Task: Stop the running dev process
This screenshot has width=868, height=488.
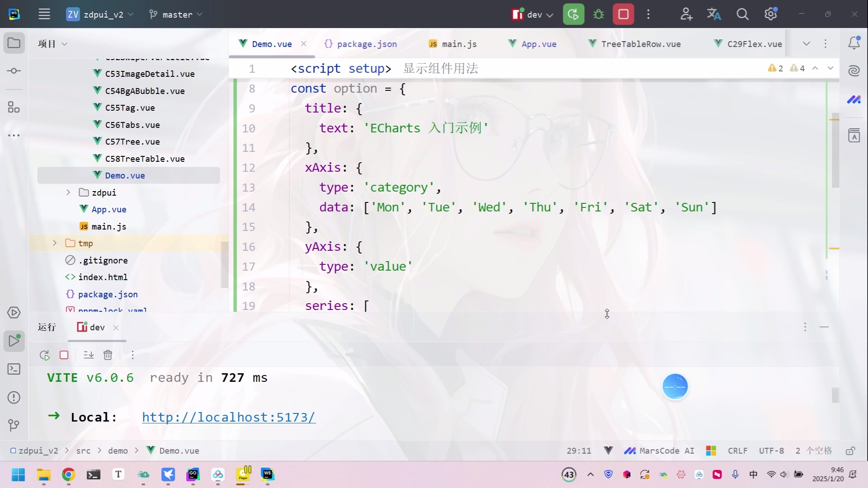Action: 623,14
